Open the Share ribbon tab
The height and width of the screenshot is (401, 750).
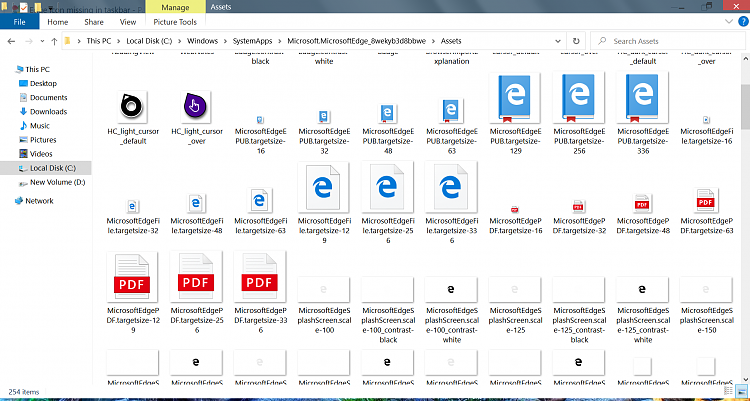tap(94, 22)
